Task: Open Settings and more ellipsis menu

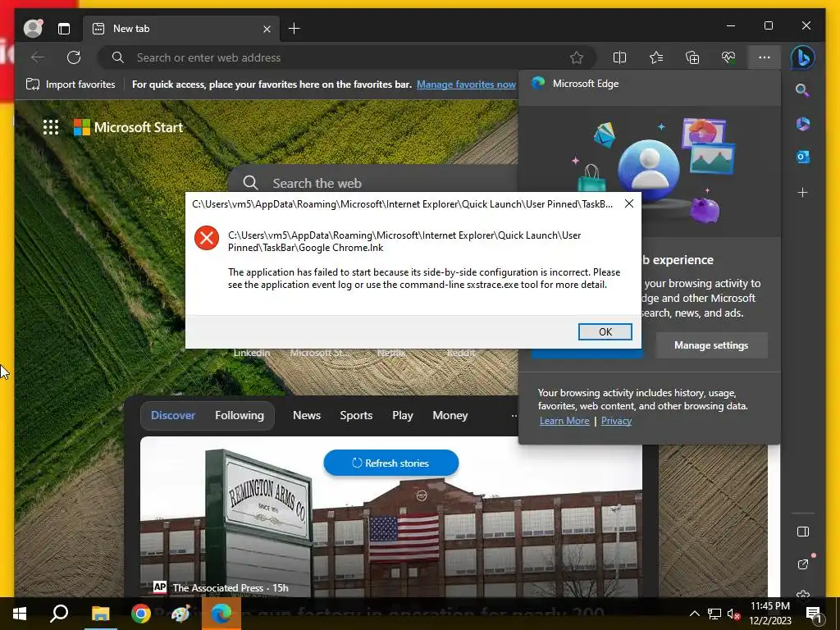Action: coord(765,57)
